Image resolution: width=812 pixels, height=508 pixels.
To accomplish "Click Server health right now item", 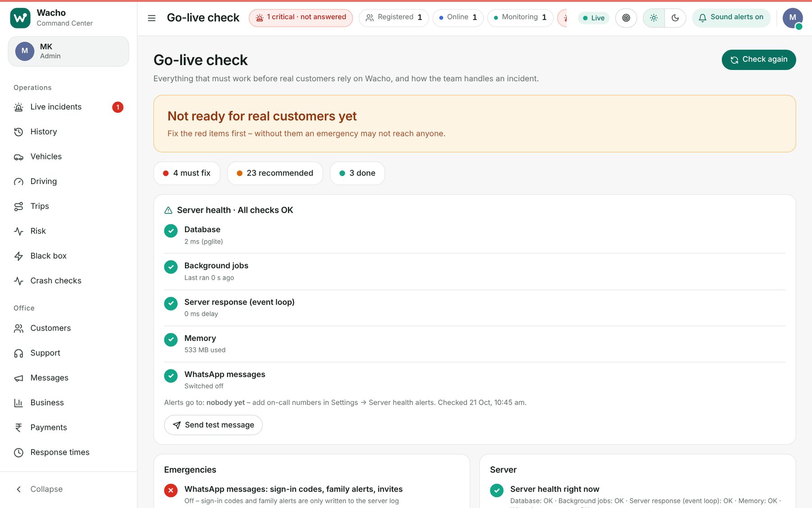I will point(554,489).
